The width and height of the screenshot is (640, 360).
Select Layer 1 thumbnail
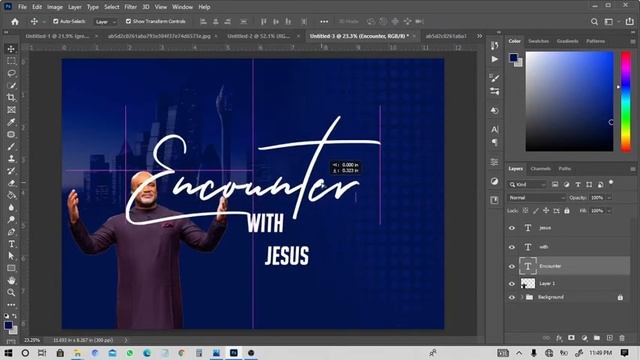click(x=528, y=283)
